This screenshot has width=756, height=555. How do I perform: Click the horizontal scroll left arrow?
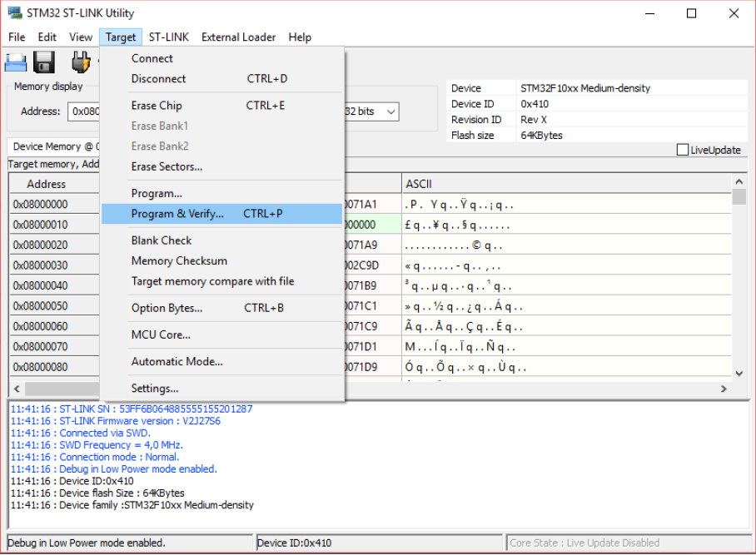17,389
